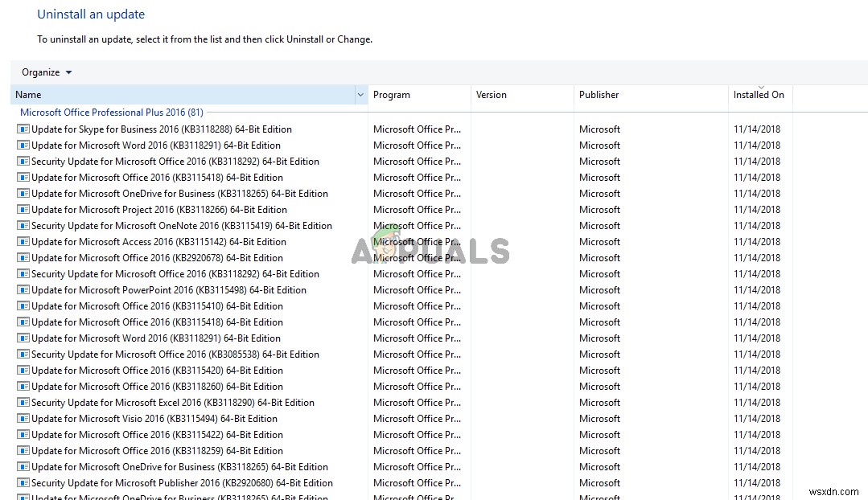This screenshot has width=868, height=500.
Task: Select 'Update for Microsoft Project 2016 (KB3118266)' name text
Action: (159, 210)
